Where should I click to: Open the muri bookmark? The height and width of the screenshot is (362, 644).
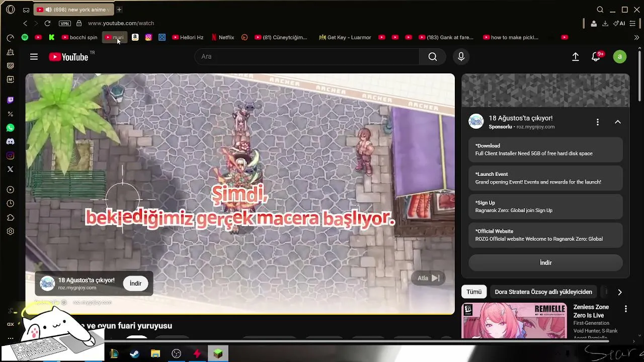pyautogui.click(x=114, y=37)
